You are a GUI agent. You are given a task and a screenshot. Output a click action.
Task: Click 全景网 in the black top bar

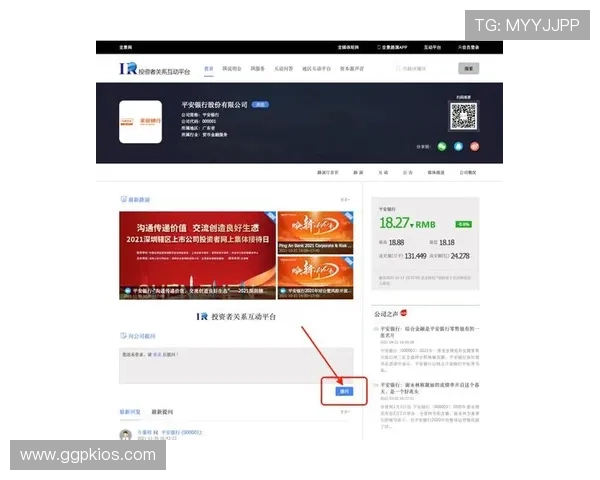(x=126, y=47)
